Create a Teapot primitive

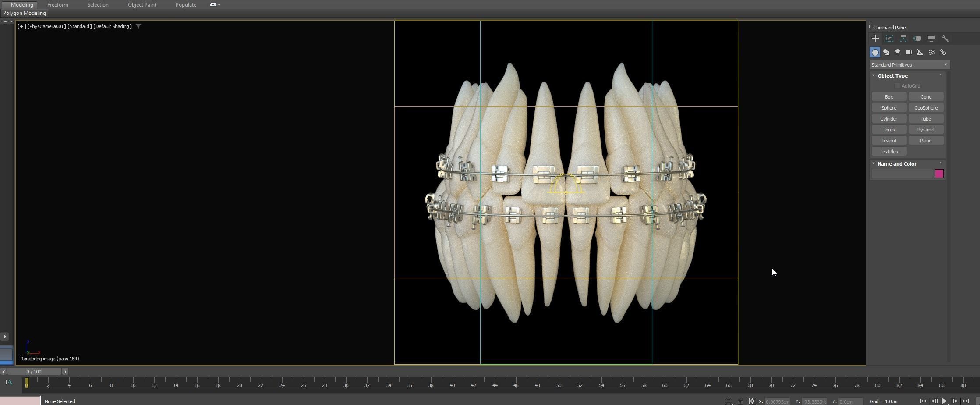(889, 141)
